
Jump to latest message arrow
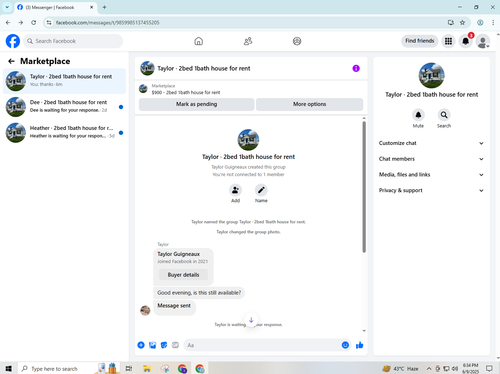click(x=251, y=320)
